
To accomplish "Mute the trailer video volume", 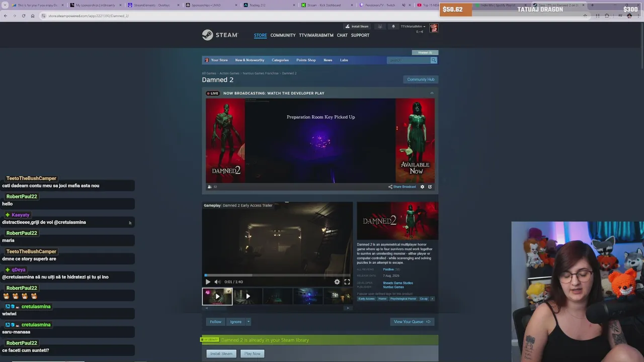I will coord(217,282).
